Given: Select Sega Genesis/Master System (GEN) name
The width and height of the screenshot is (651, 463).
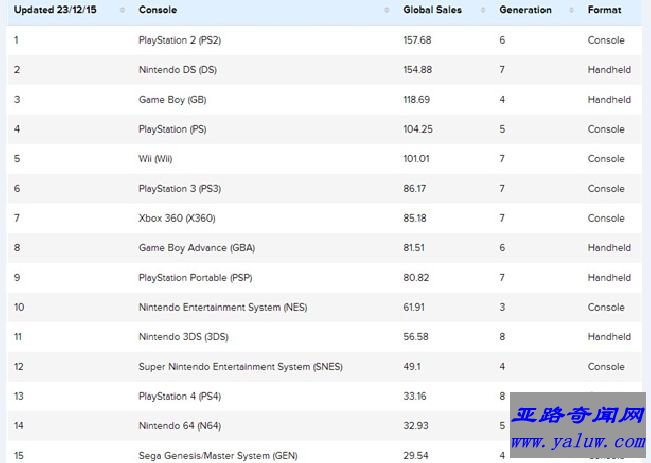Looking at the screenshot, I should coord(218,456).
